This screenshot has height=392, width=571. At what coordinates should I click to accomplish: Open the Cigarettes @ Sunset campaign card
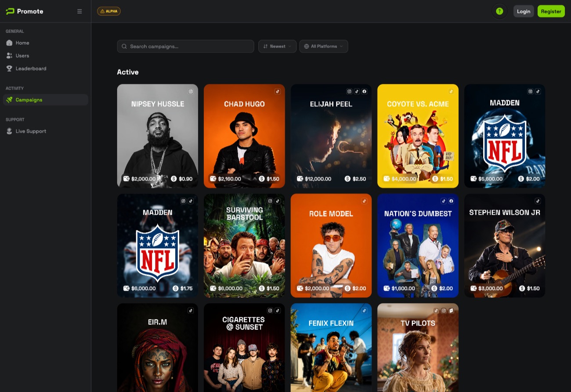click(x=244, y=348)
